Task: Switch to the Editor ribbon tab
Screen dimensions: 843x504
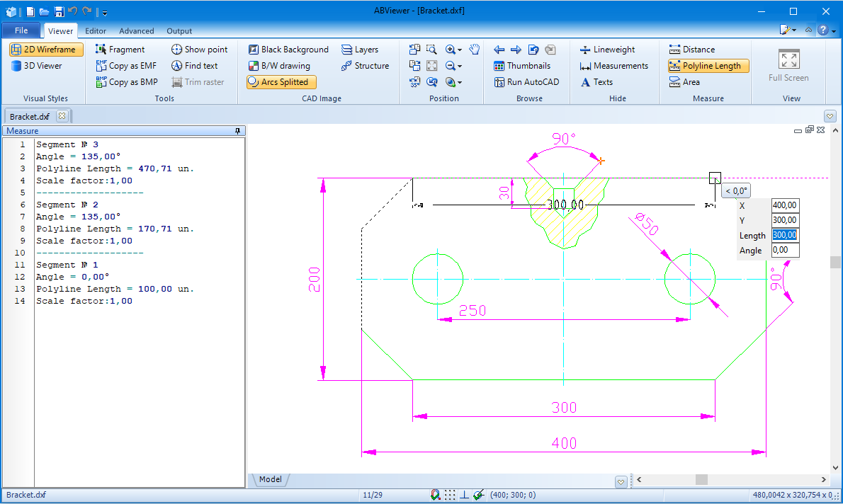Action: (96, 31)
